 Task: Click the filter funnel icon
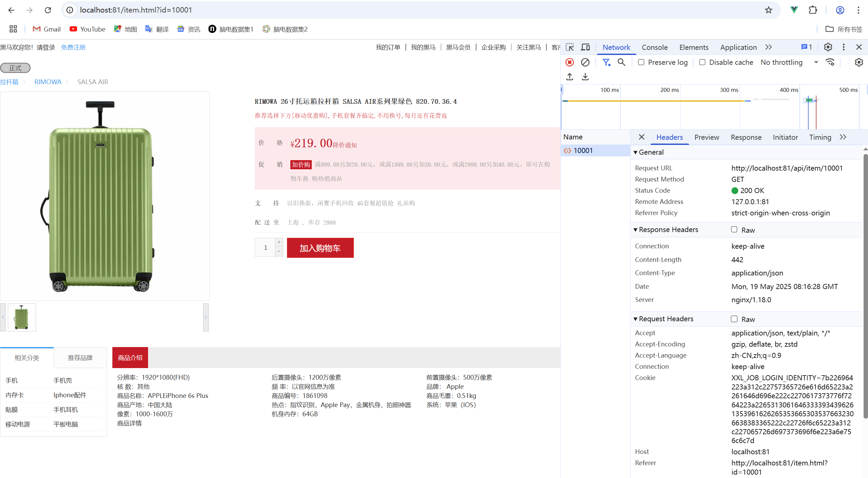click(x=606, y=62)
